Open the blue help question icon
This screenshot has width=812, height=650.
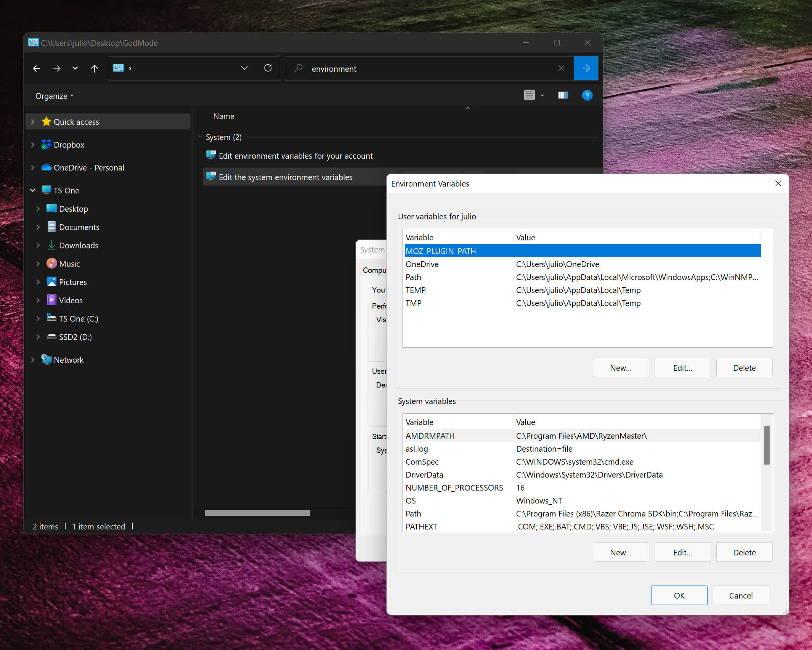tap(587, 95)
